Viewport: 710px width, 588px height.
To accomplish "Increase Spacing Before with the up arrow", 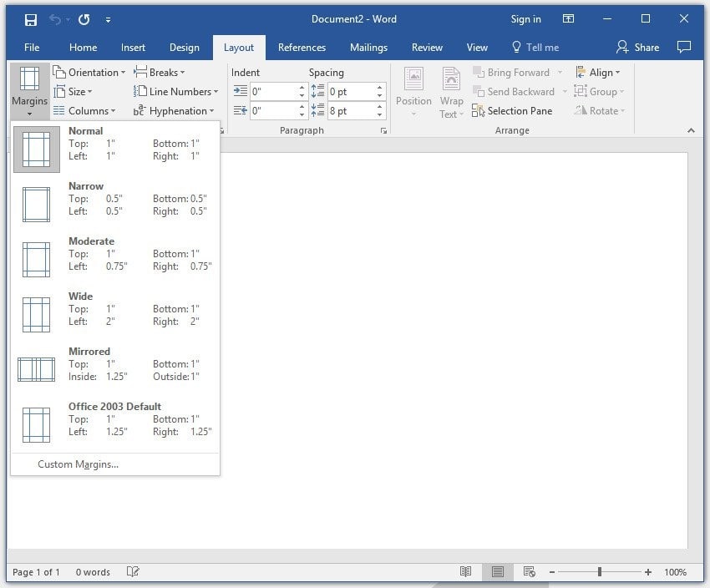I will click(380, 88).
